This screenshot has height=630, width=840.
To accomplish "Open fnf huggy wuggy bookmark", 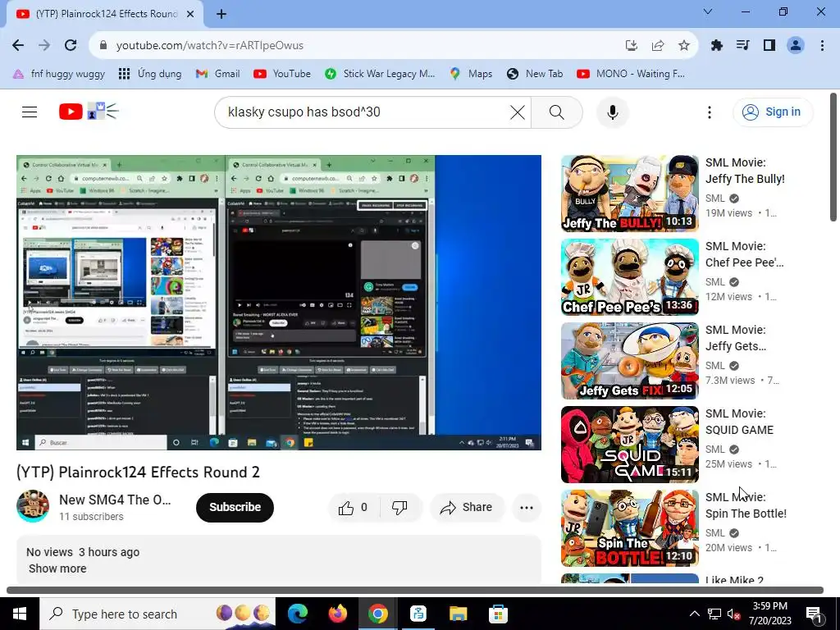I will (x=59, y=73).
